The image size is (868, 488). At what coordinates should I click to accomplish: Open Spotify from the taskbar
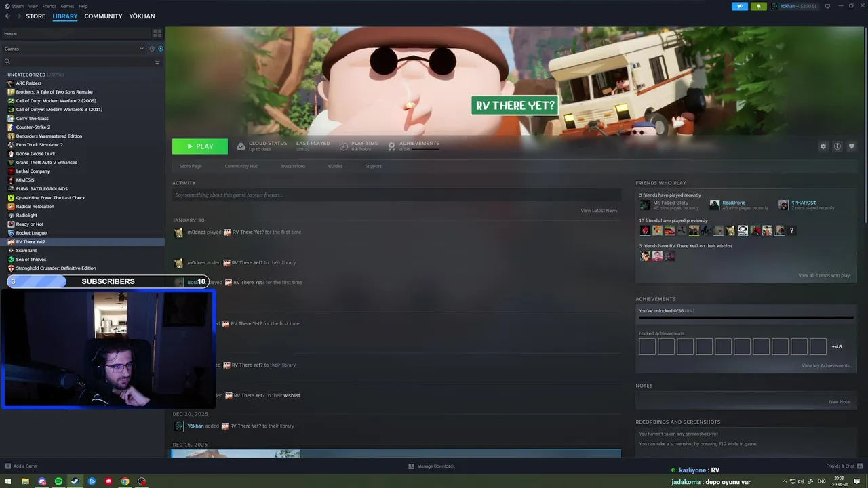coord(58,481)
